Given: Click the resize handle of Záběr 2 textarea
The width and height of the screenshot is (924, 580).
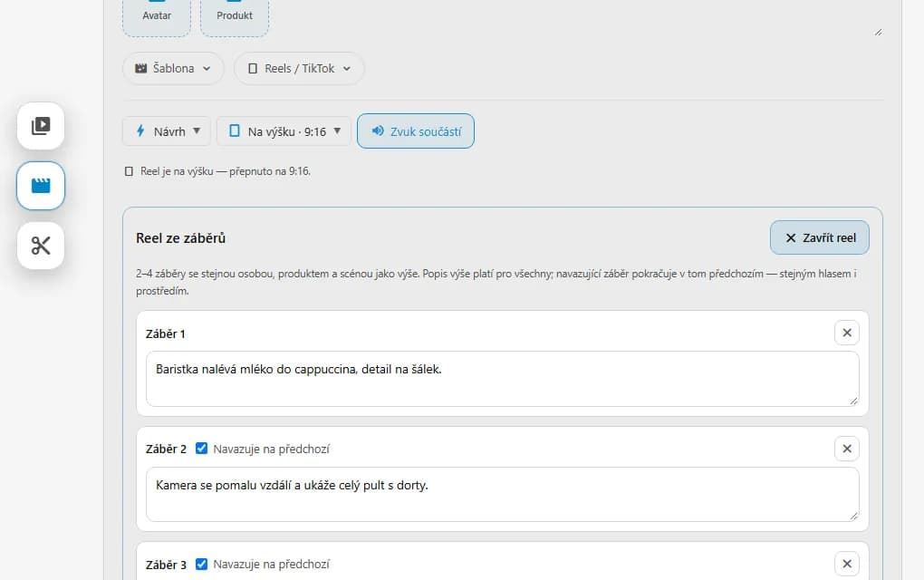Looking at the screenshot, I should click(x=853, y=516).
